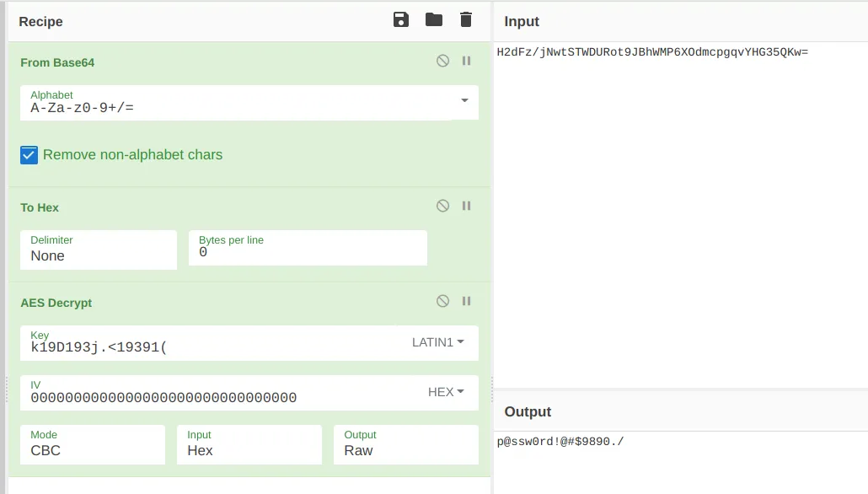Set a breakpoint on AES Decrypt
The image size is (868, 494).
coord(467,301)
